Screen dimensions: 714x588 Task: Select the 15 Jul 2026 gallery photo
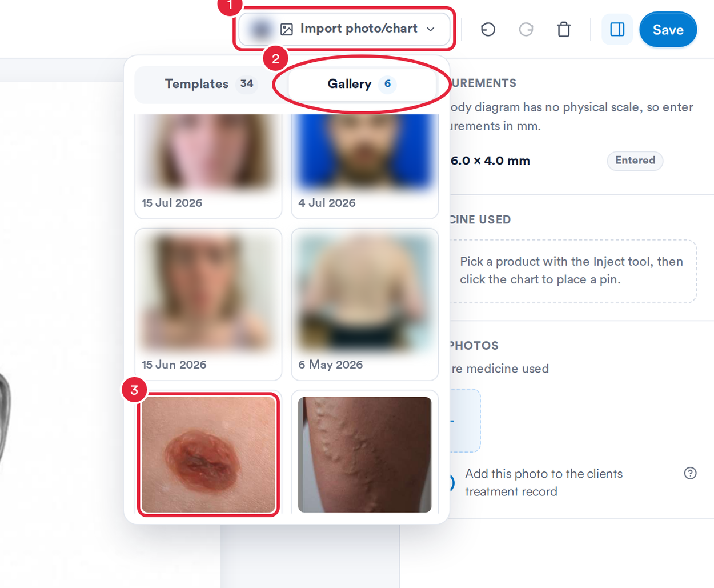(x=208, y=166)
